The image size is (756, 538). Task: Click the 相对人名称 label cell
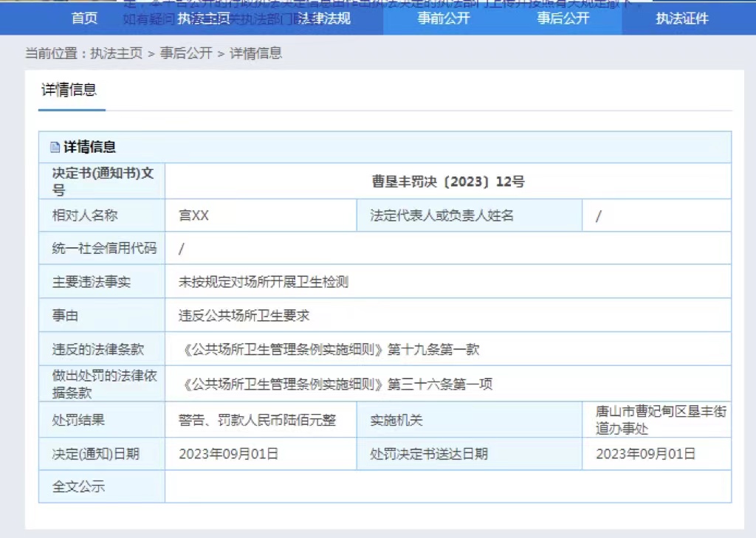tap(102, 215)
